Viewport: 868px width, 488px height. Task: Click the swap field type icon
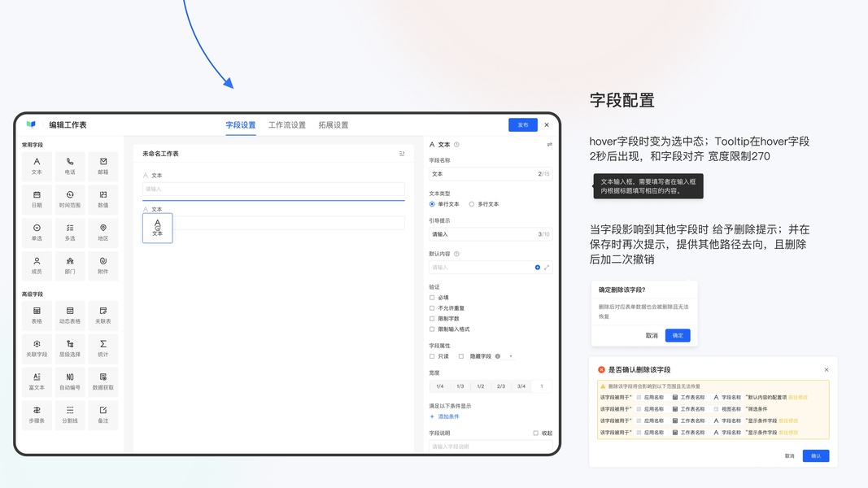pyautogui.click(x=550, y=145)
